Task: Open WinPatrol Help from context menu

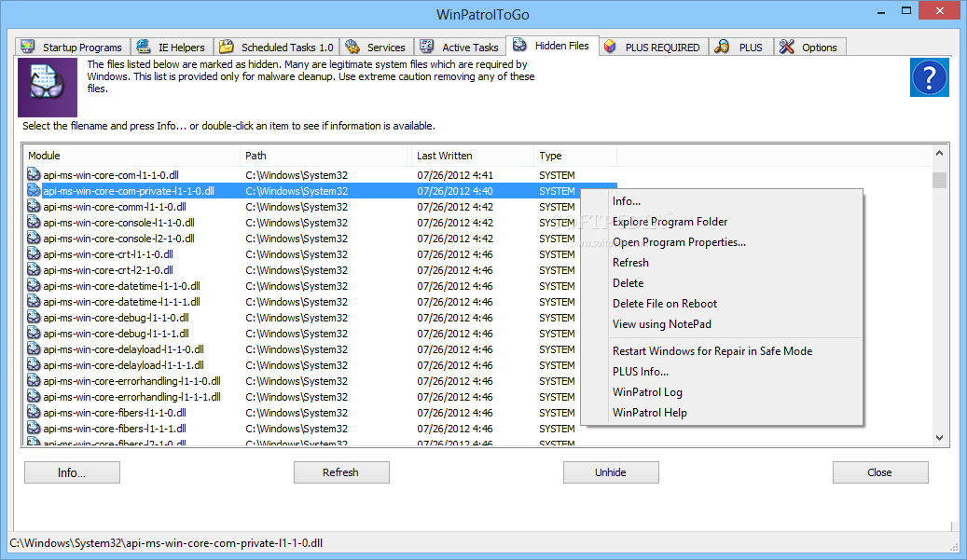Action: 722,413
